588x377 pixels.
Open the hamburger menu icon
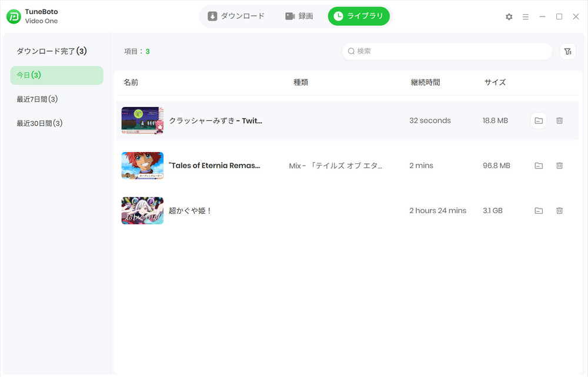(x=525, y=17)
